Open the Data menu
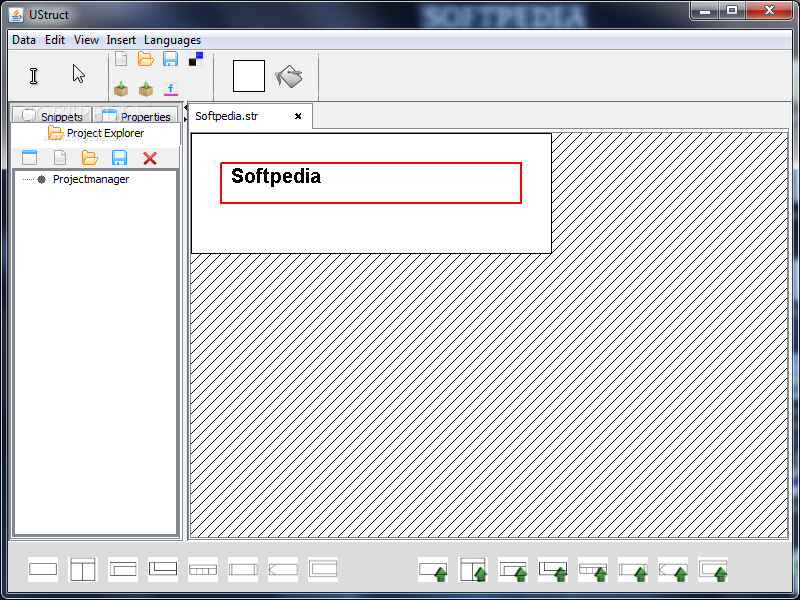This screenshot has height=600, width=800. point(24,40)
